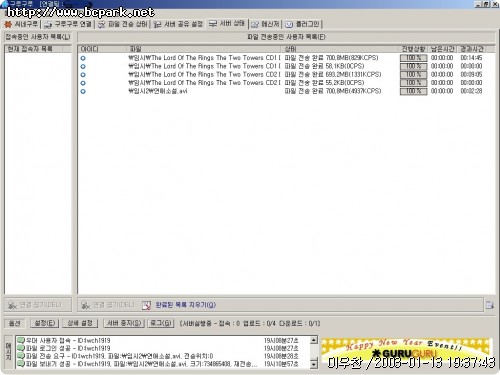
Task: Open the 시네구루 tab
Action: 22,24
